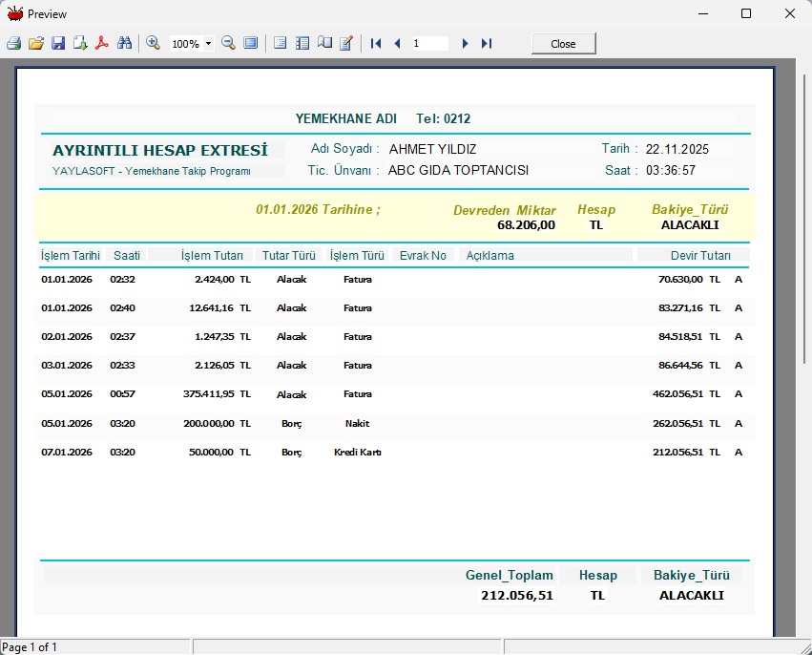Save the report using floppy disk icon
This screenshot has width=812, height=655.
(x=58, y=44)
